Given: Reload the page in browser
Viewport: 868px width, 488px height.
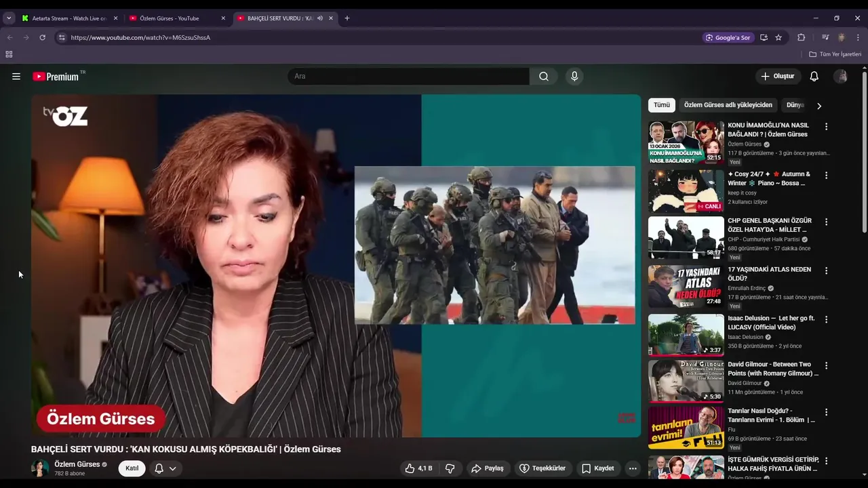Looking at the screenshot, I should [42, 37].
